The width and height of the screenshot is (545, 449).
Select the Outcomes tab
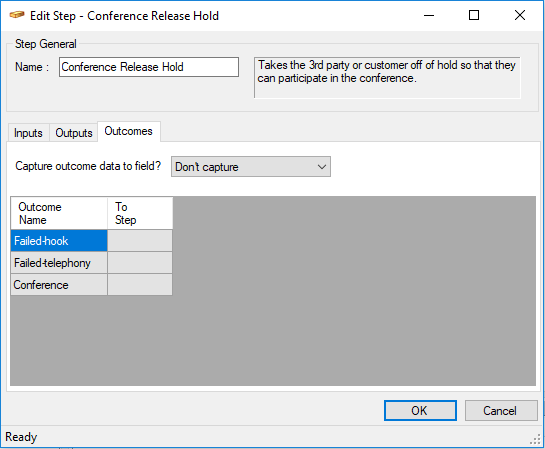pyautogui.click(x=129, y=131)
